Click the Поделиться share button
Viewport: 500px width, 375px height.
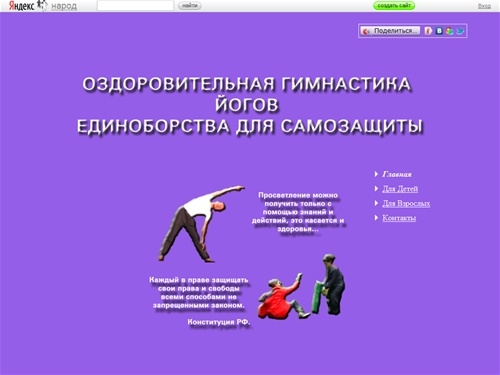click(x=390, y=31)
